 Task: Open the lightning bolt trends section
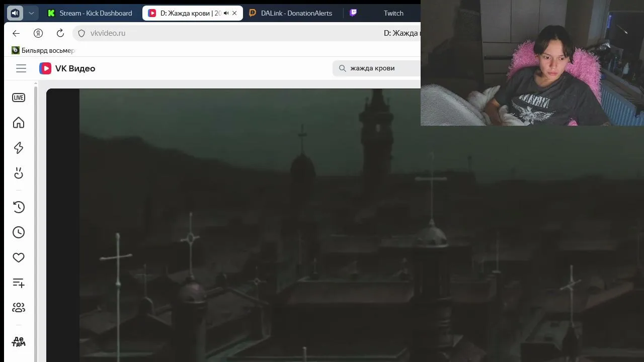(19, 148)
